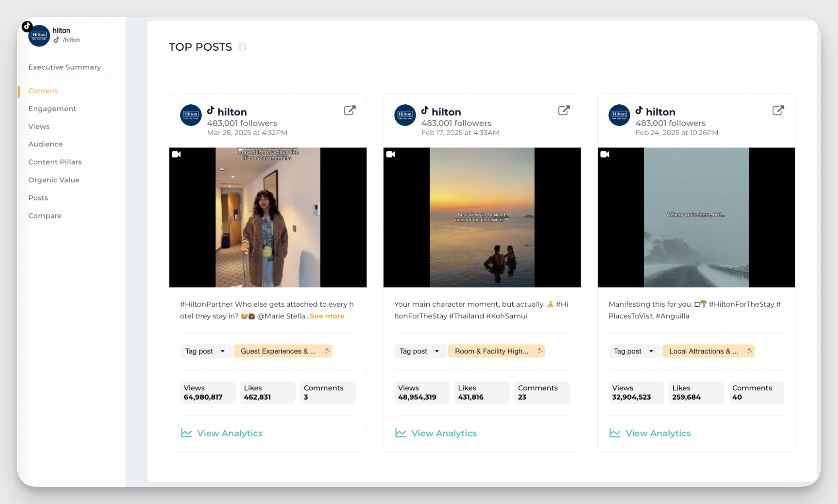Click the info icon next to TOP POSTS
The height and width of the screenshot is (504, 838).
pos(243,47)
